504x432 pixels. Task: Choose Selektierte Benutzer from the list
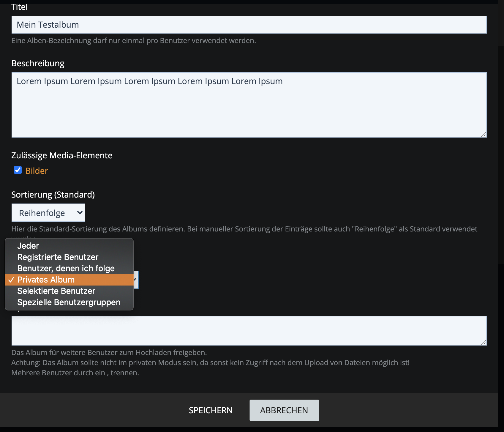pyautogui.click(x=56, y=291)
